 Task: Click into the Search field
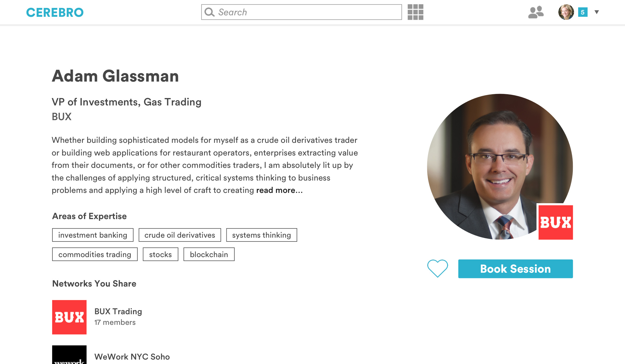point(307,12)
